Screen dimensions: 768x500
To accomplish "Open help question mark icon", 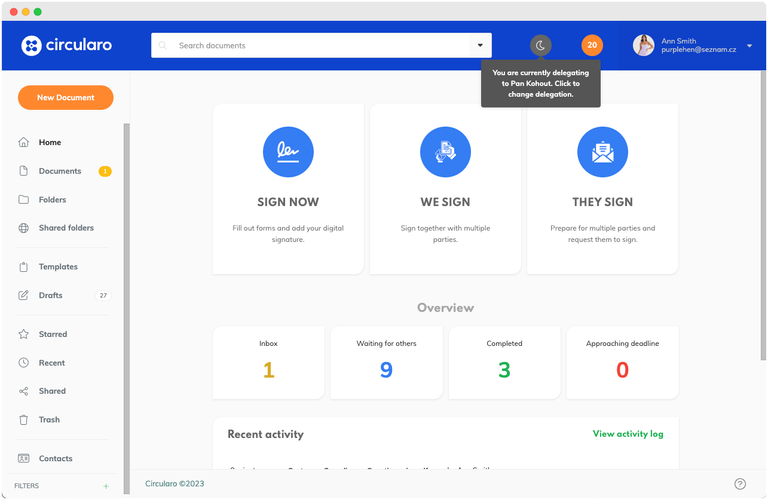I will (x=740, y=484).
